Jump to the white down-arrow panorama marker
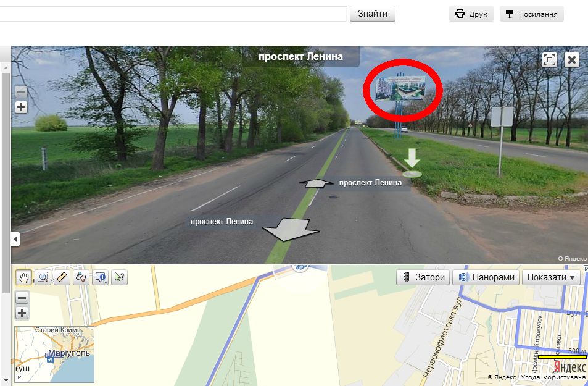Screen dimensions: 588x386 point(412,162)
